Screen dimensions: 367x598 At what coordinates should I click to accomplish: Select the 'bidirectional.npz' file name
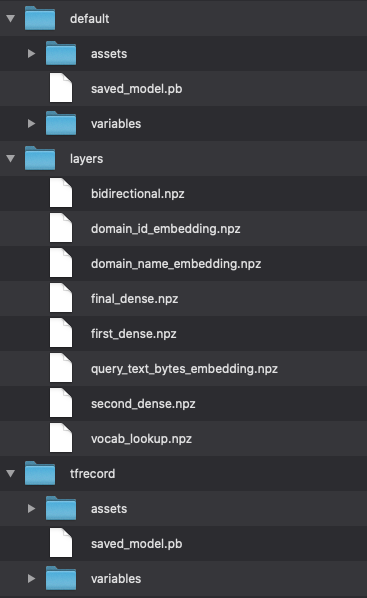tap(138, 194)
